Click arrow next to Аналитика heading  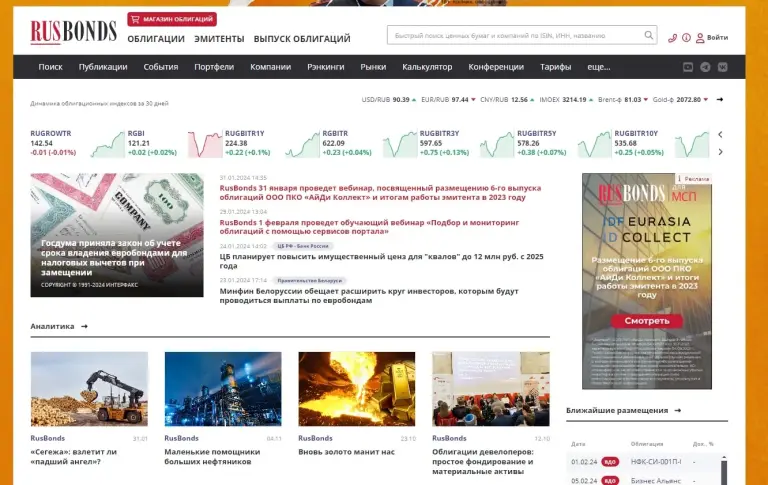pos(84,326)
